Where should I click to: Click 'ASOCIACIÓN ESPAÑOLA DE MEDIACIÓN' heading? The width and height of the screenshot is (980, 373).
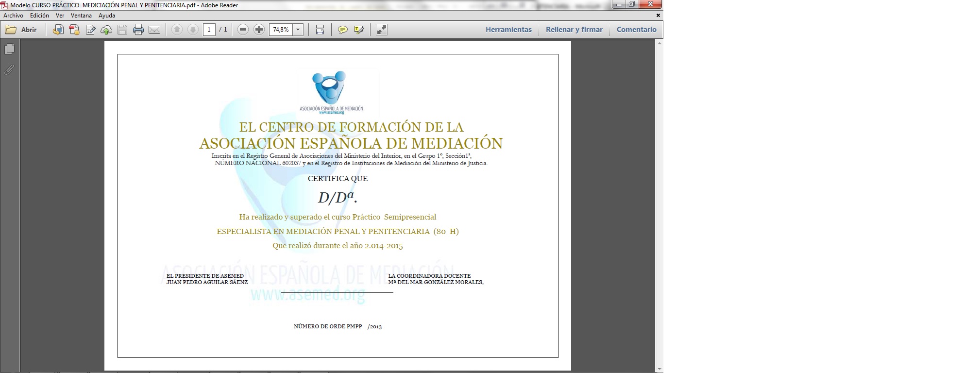coord(351,143)
